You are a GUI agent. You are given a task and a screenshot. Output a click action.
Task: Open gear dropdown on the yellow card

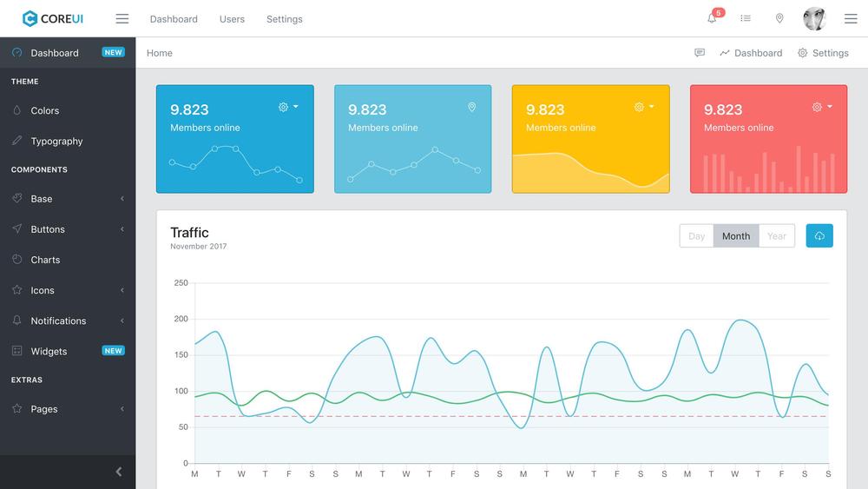pyautogui.click(x=644, y=107)
